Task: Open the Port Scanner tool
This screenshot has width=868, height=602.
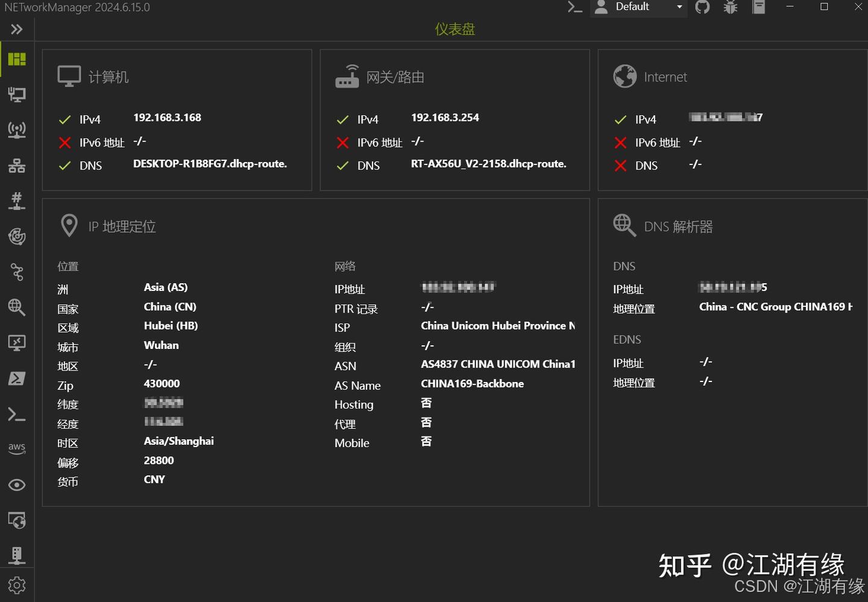Action: tap(17, 201)
